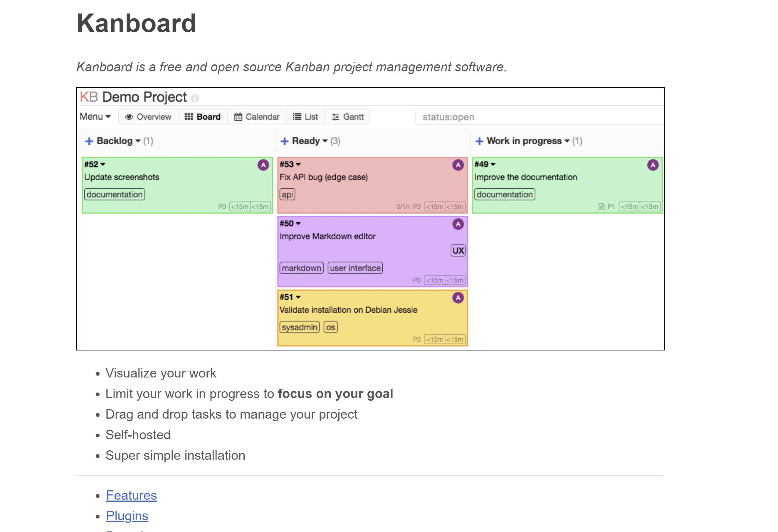Click the plus icon beside Backlog column
The width and height of the screenshot is (778, 532).
[89, 141]
